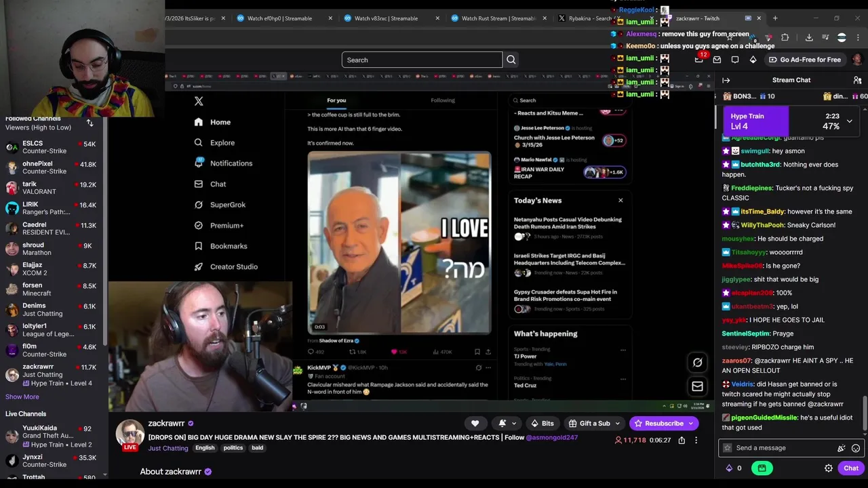868x488 pixels.
Task: Change followed channels sort order icon
Action: click(90, 123)
